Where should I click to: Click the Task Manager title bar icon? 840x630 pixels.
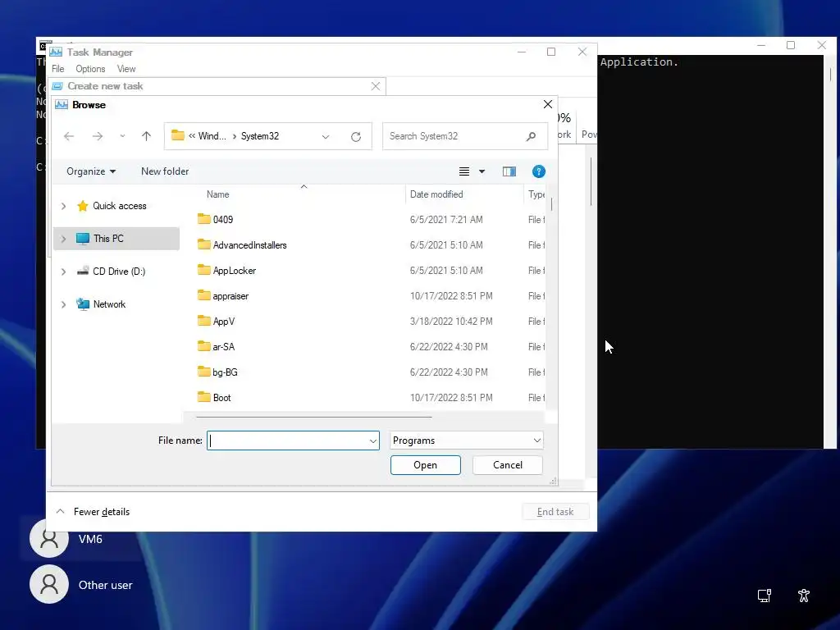coord(56,52)
